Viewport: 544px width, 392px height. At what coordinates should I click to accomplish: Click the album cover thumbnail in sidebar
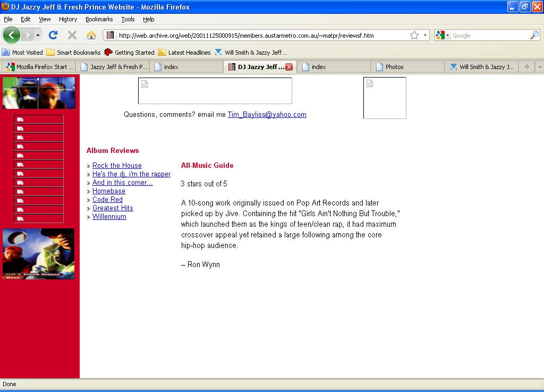(38, 254)
